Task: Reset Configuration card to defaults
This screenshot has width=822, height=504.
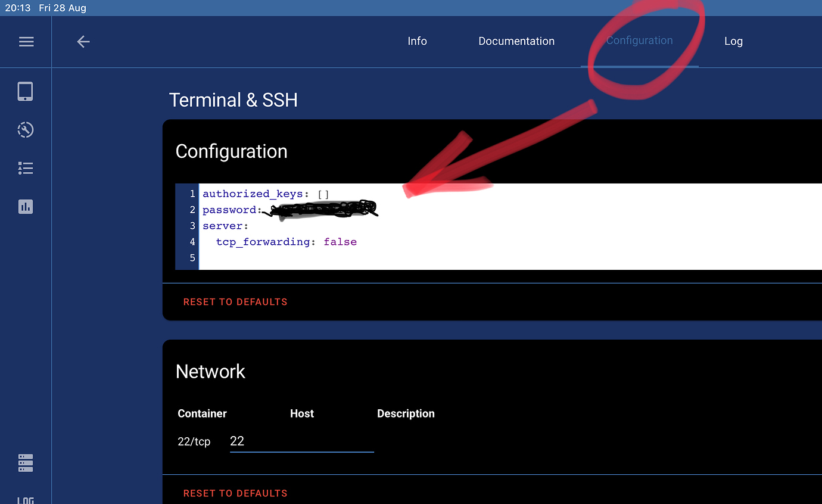Action: point(235,302)
